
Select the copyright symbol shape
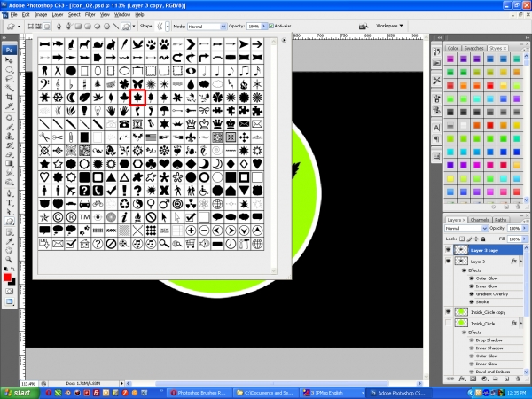pos(58,217)
